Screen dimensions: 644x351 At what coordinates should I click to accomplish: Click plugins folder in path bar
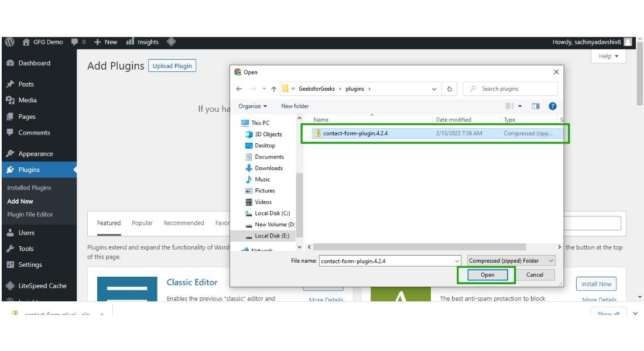tap(355, 89)
